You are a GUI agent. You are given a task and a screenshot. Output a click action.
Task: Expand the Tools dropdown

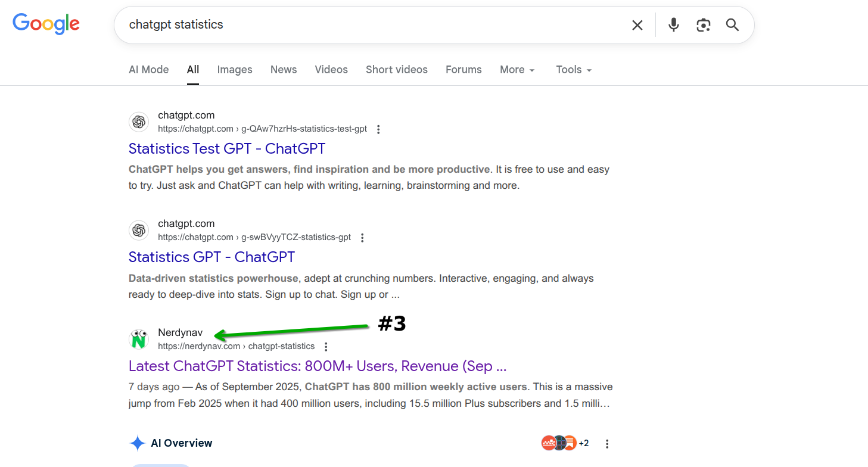coord(574,70)
